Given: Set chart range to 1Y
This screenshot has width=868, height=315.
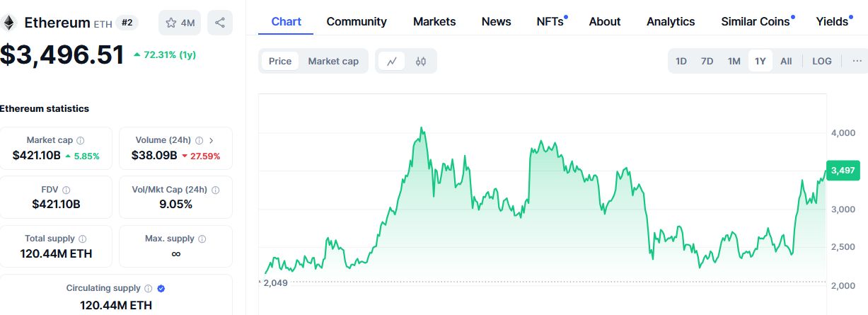Looking at the screenshot, I should tap(760, 61).
